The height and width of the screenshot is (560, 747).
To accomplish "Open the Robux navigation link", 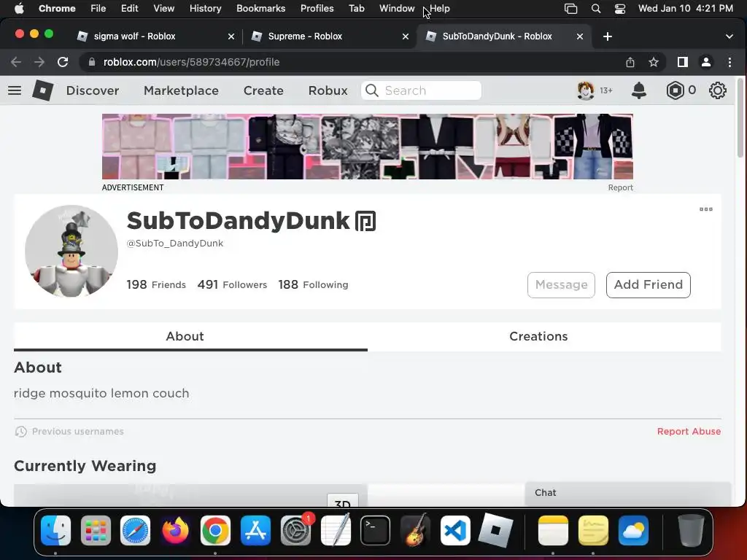I will 328,90.
